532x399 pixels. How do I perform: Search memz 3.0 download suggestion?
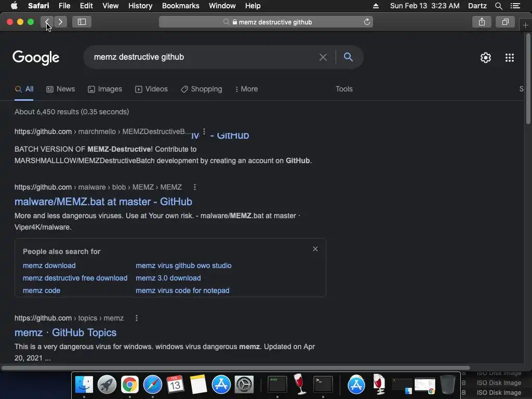pyautogui.click(x=168, y=278)
